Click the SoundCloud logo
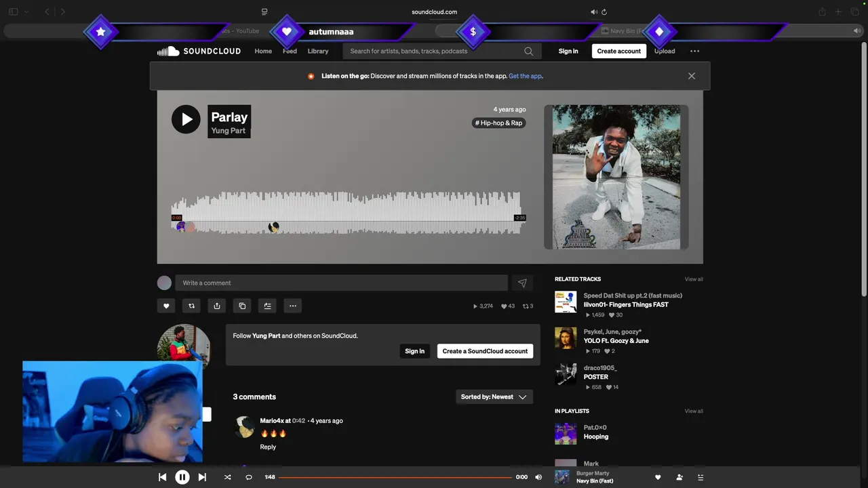Screen dimensions: 868x488 199,51
